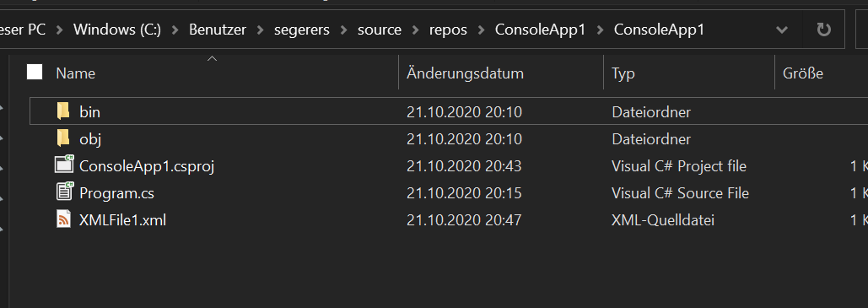The width and height of the screenshot is (868, 308).
Task: Go to the segerers breadcrumb folder
Action: click(x=302, y=30)
